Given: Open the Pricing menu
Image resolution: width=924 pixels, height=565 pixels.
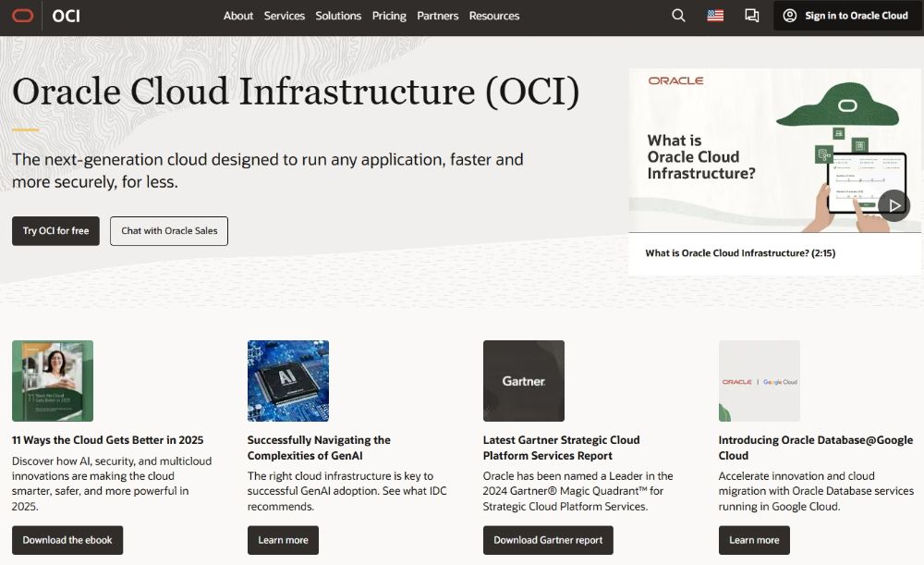Looking at the screenshot, I should tap(389, 16).
